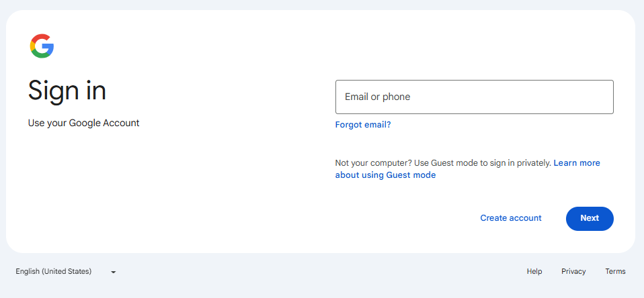Click the word "Next" inside the blue pill button
The width and height of the screenshot is (644, 298).
(x=590, y=218)
